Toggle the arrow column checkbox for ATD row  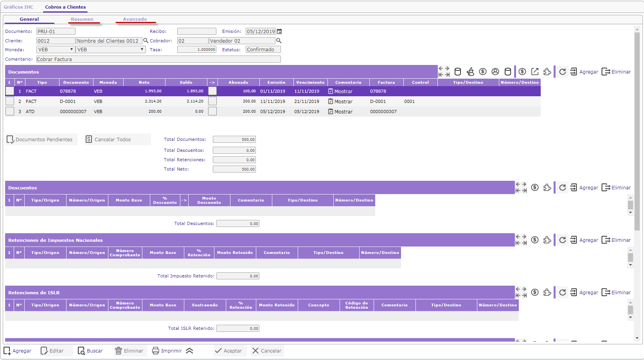pos(212,112)
